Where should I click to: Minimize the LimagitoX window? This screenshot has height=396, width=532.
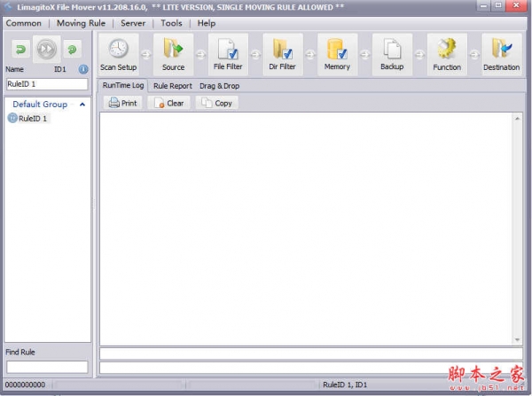click(x=483, y=6)
